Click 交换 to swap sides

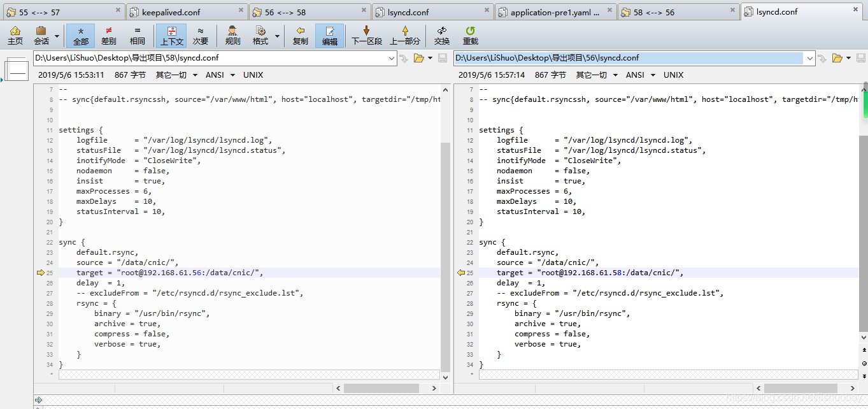click(442, 36)
